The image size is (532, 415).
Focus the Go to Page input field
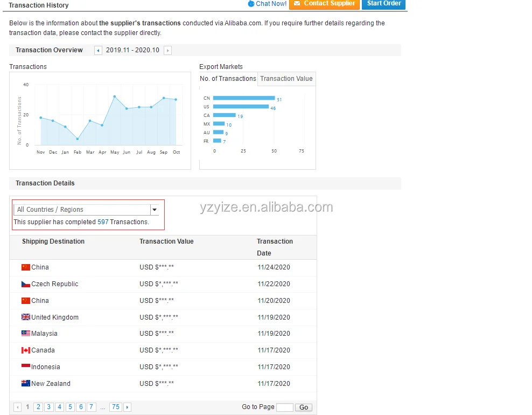pos(284,407)
